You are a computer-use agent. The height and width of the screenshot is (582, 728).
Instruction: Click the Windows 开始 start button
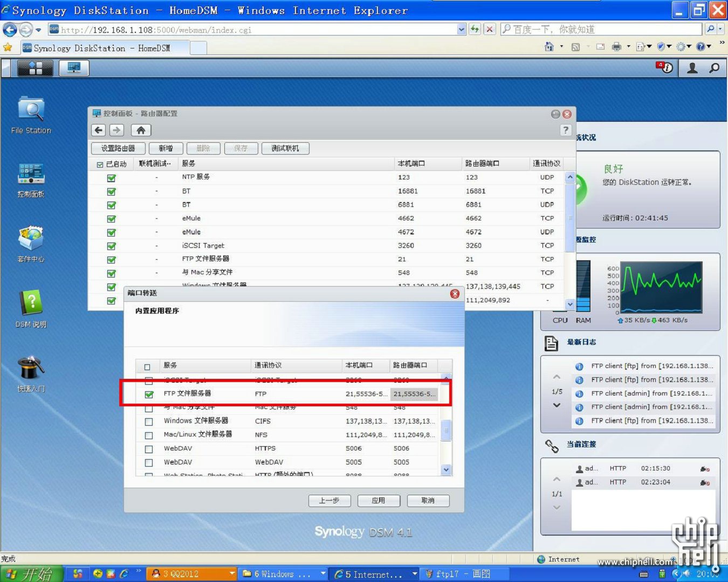click(x=31, y=574)
